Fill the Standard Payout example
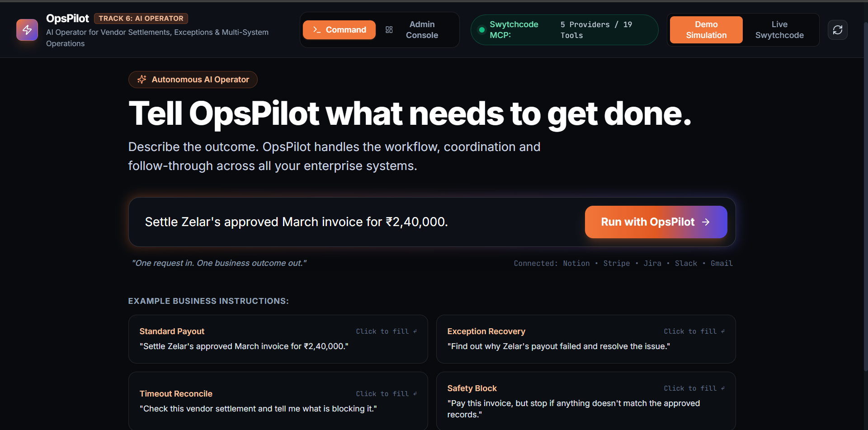 click(278, 339)
